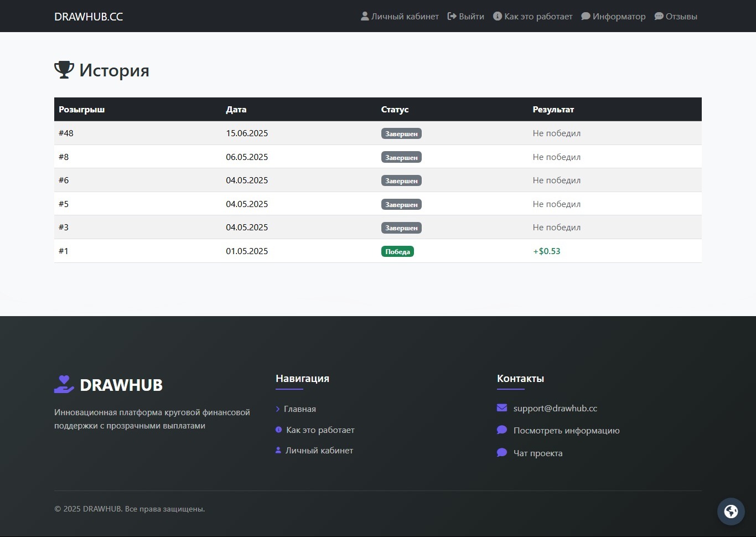Click info icon beside footer Как это работает
Screen dimensions: 756x537
click(x=278, y=430)
